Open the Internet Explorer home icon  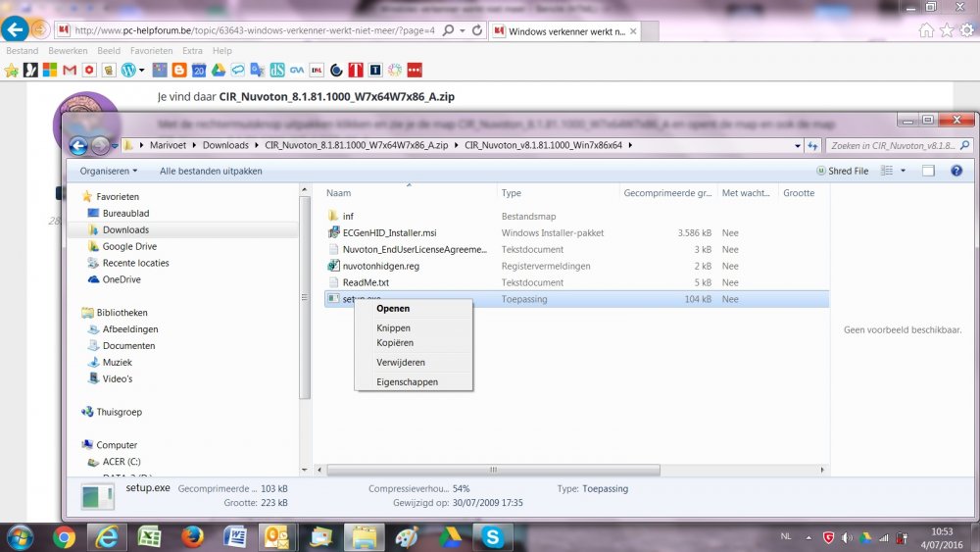click(x=926, y=30)
